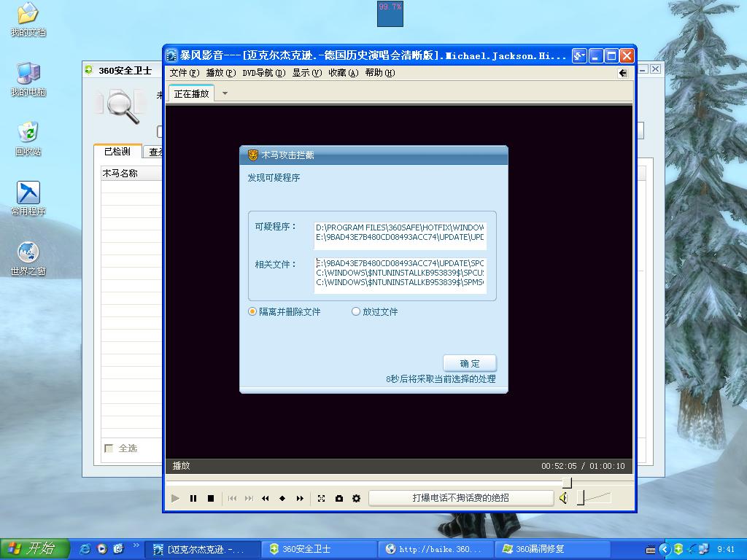Toggle fullscreen with the expand arrows icon
The image size is (747, 560).
click(x=321, y=498)
